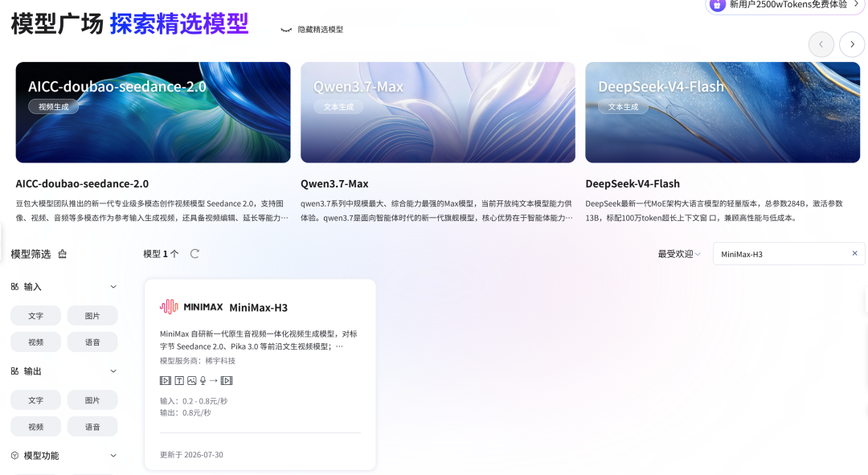The width and height of the screenshot is (868, 475).
Task: Click the 模型 1 个 count label
Action: [x=161, y=254]
